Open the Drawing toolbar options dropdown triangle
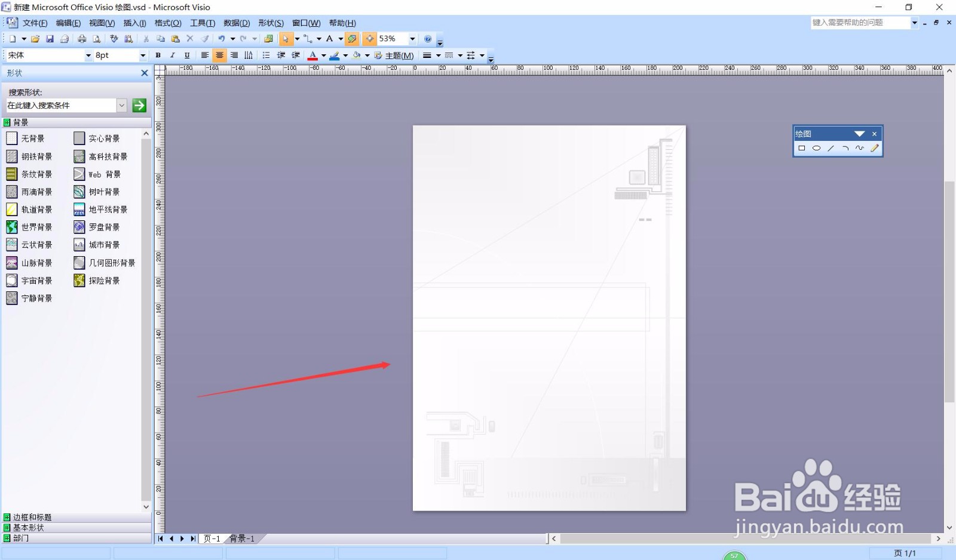 [x=859, y=134]
